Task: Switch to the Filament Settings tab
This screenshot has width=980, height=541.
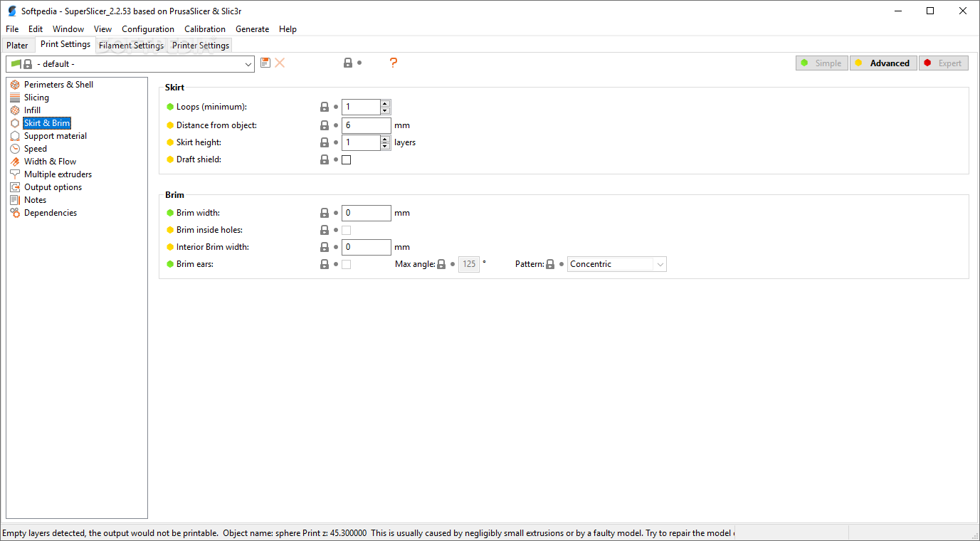Action: click(131, 46)
